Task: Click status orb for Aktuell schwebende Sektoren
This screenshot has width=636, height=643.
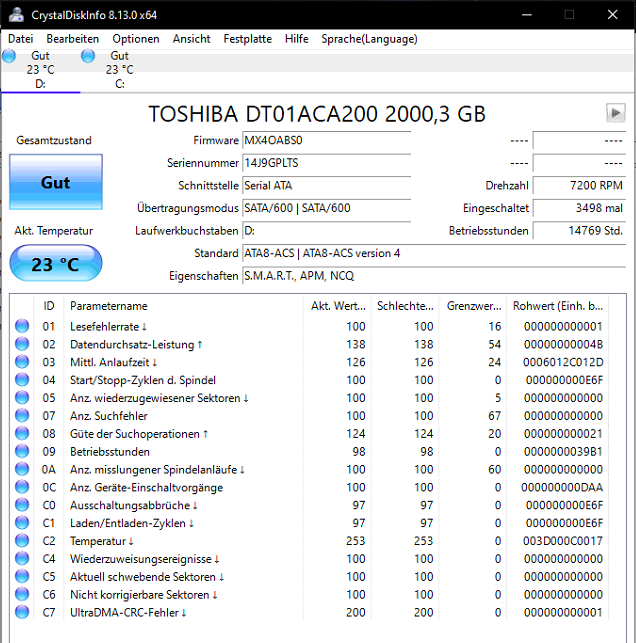Action: pos(22,576)
